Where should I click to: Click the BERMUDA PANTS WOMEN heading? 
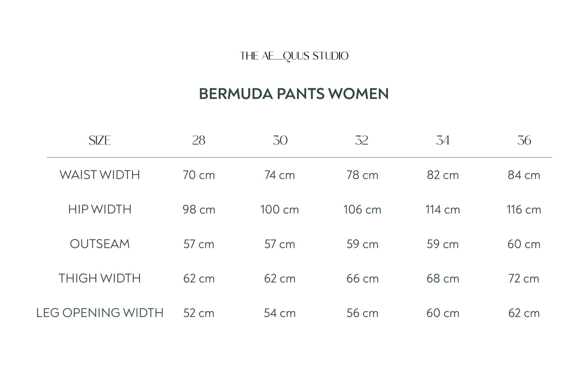tap(294, 94)
